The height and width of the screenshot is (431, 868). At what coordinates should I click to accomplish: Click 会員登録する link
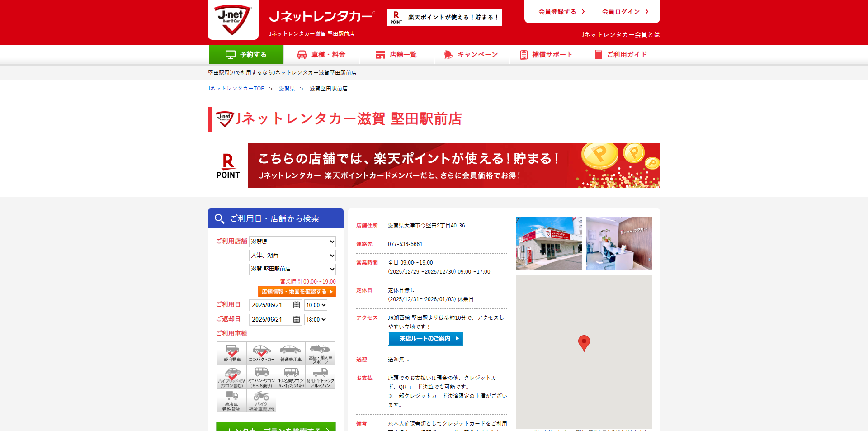(x=561, y=12)
